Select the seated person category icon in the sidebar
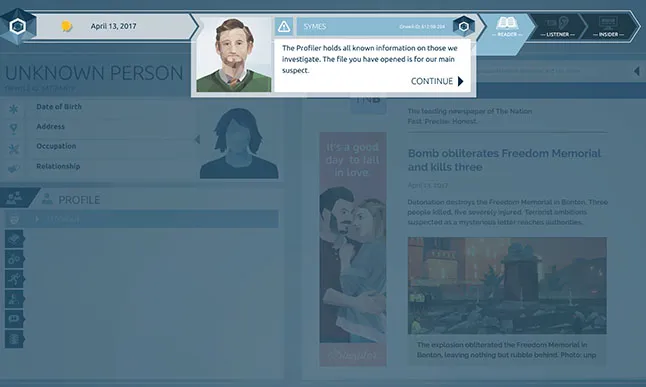This screenshot has width=646, height=387. pos(14,299)
